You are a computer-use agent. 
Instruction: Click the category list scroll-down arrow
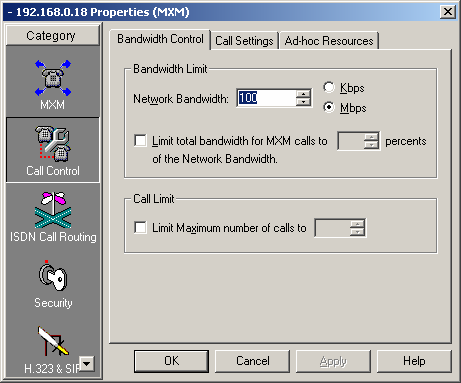(87, 363)
